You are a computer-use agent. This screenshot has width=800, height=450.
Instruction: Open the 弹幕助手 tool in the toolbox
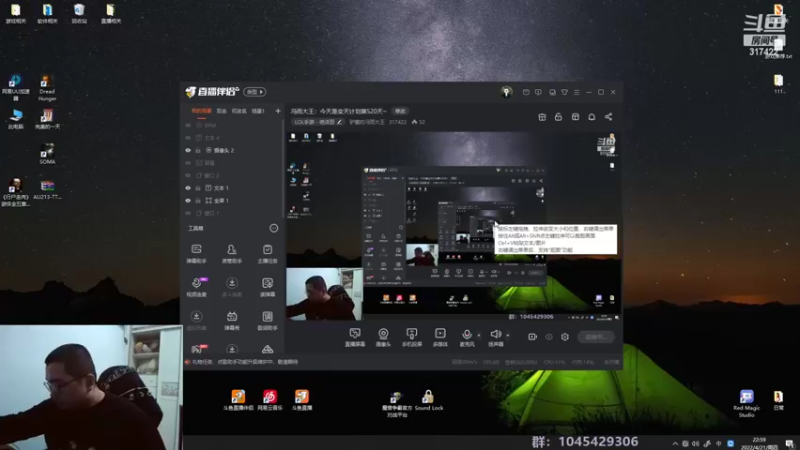point(196,253)
